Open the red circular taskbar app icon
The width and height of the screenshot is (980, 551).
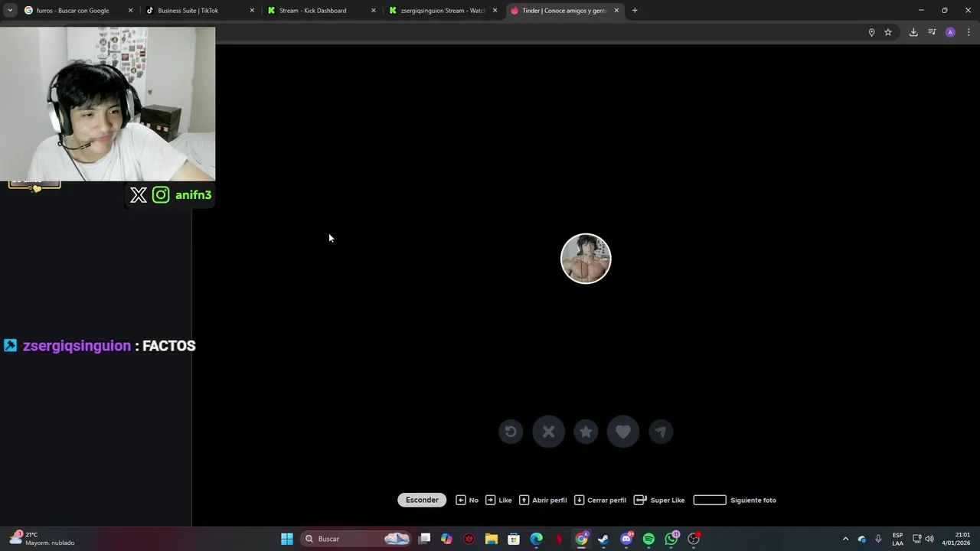[469, 539]
